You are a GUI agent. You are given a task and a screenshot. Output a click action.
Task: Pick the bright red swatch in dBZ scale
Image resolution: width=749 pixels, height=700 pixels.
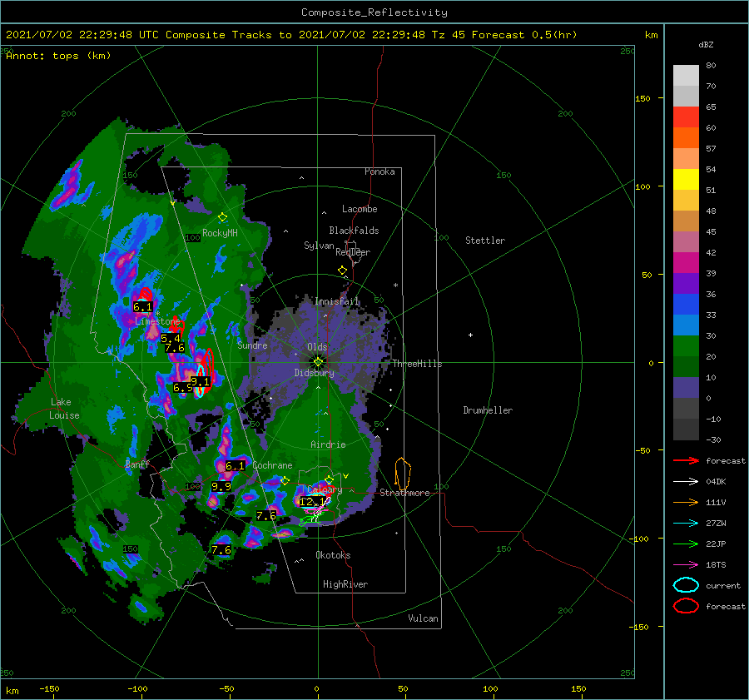coord(686,117)
